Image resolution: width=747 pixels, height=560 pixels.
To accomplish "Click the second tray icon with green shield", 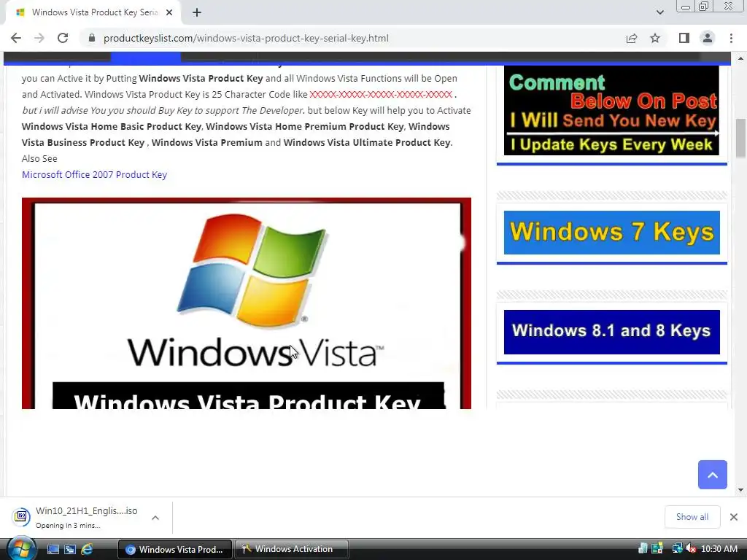I will click(657, 548).
